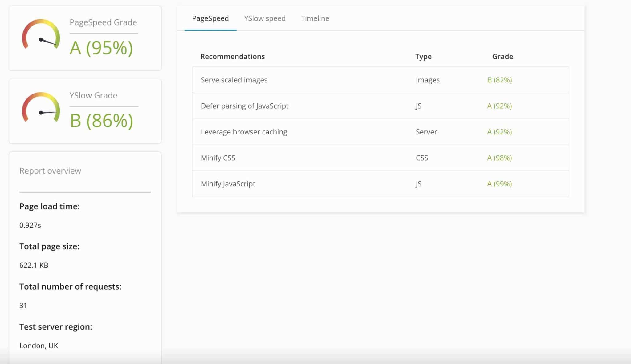631x364 pixels.
Task: Open the Timeline tab
Action: pos(315,18)
